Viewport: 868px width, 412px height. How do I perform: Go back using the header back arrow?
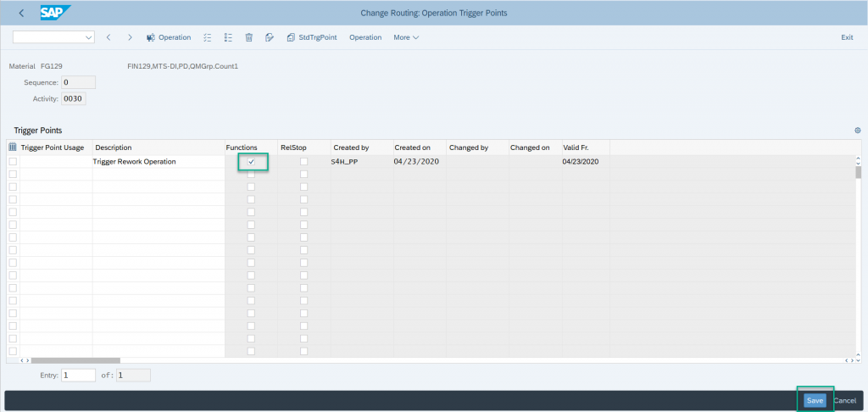coord(21,13)
